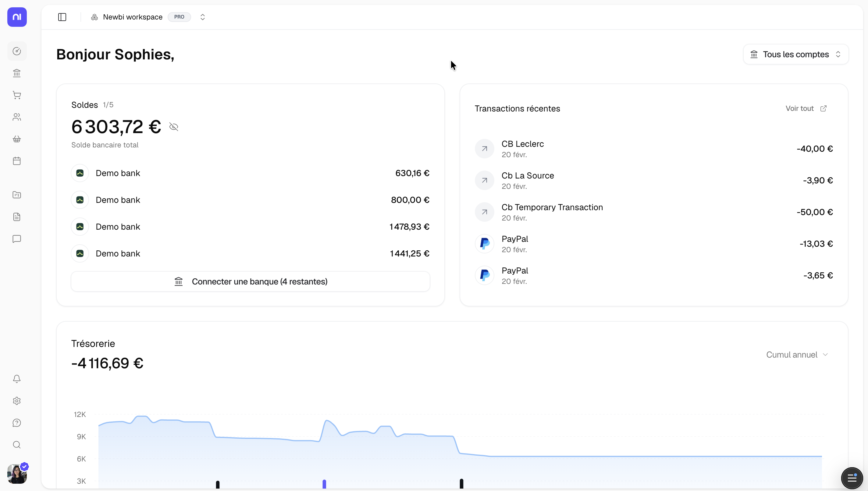
Task: Open the clients section via people icon
Action: click(17, 117)
